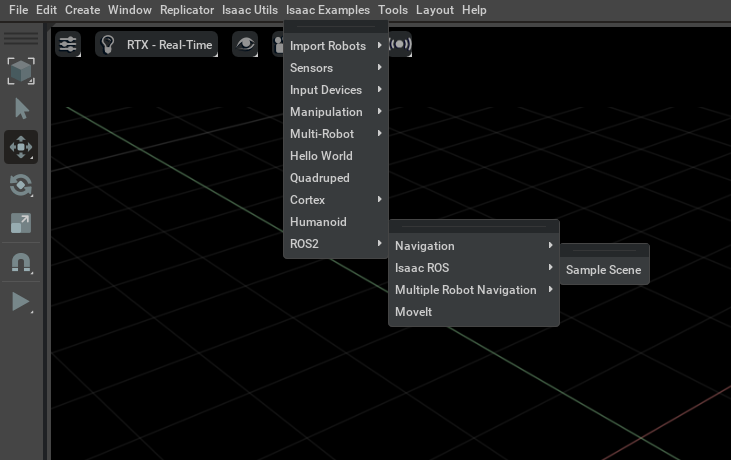Toggle the Snap magnet tool
This screenshot has width=731, height=460.
pyautogui.click(x=21, y=263)
